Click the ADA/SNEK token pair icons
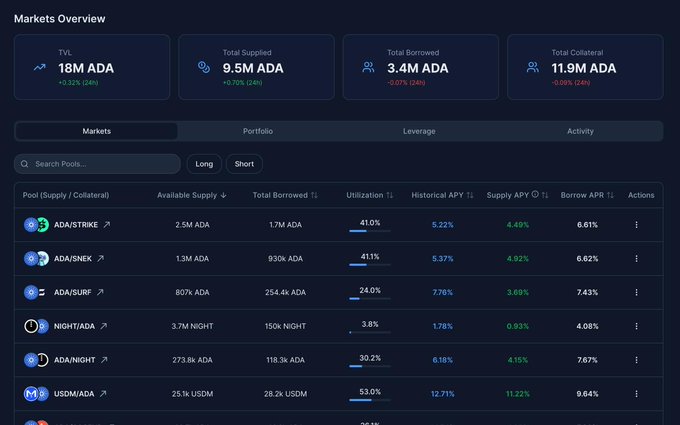Viewport: 680px width, 425px height. [x=36, y=258]
